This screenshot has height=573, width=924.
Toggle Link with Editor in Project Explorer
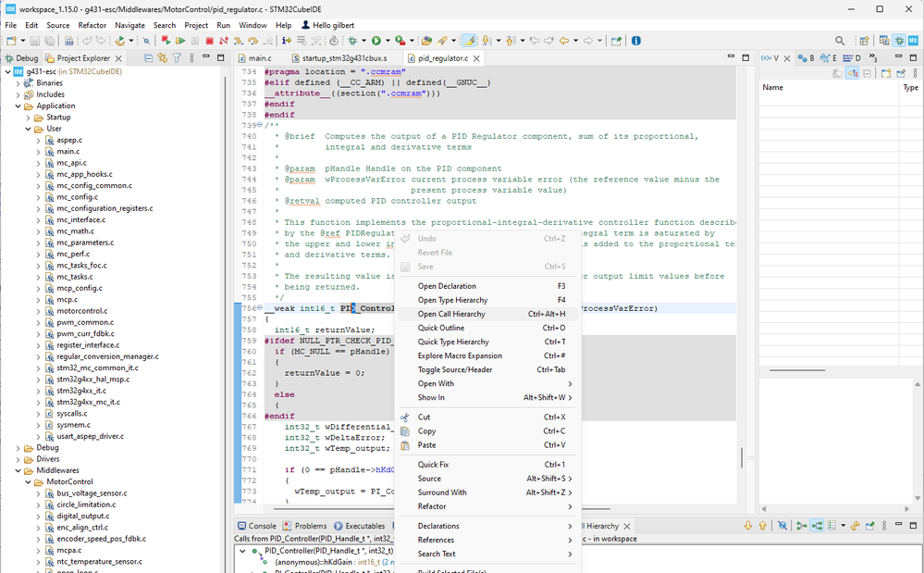[162, 58]
